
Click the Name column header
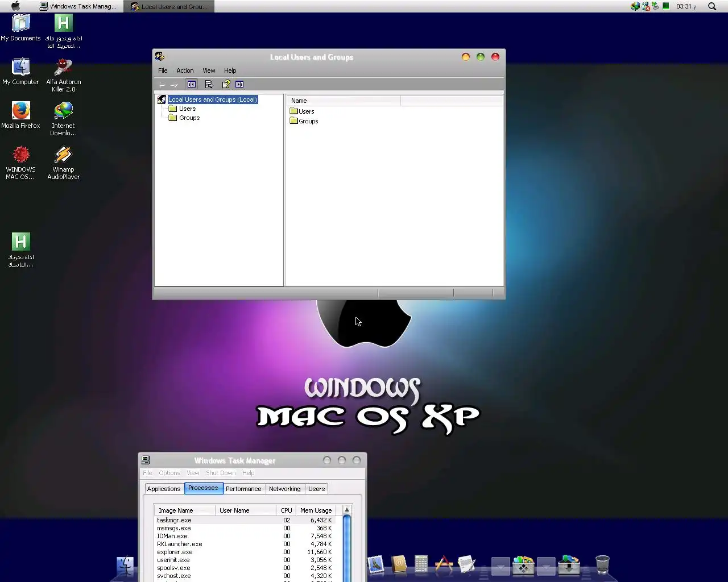(x=344, y=101)
